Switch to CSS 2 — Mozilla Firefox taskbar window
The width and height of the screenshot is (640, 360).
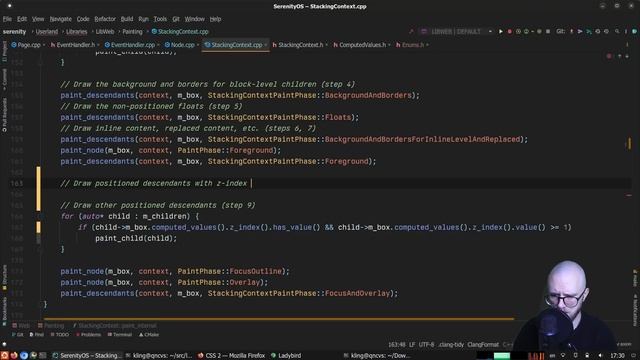(231, 356)
